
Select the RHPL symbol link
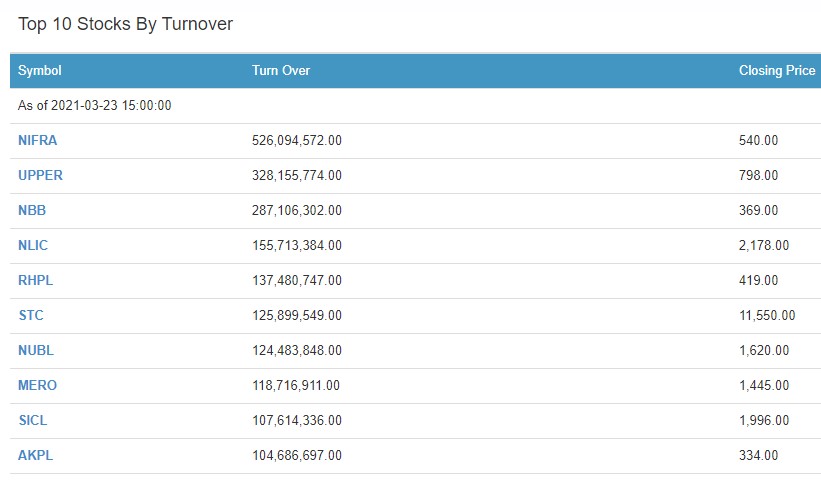(35, 281)
